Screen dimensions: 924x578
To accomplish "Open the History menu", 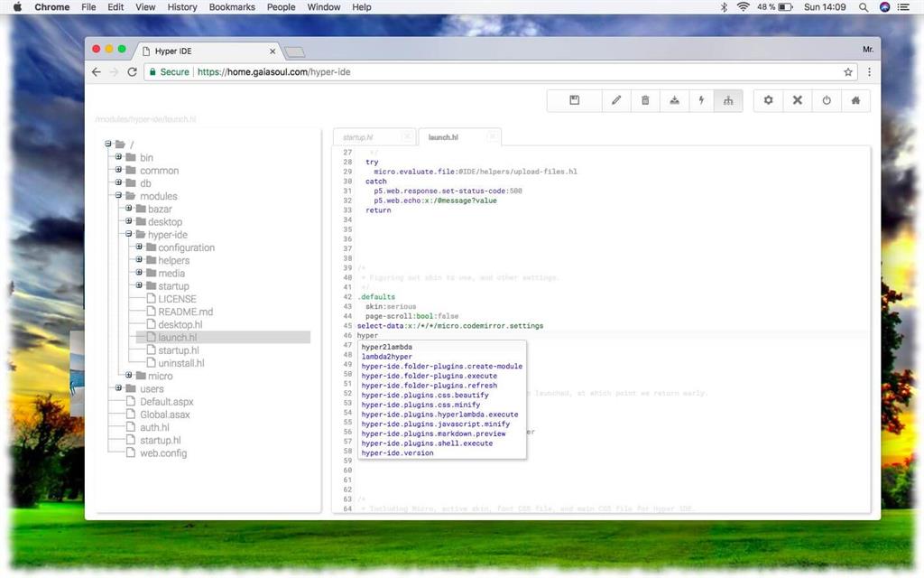I will tap(181, 7).
